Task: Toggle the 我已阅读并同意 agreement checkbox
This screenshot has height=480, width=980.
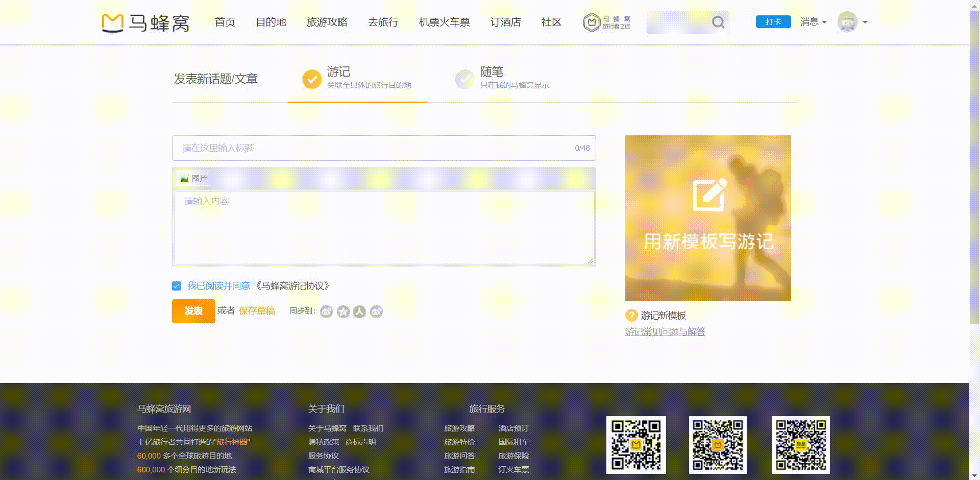Action: point(177,286)
